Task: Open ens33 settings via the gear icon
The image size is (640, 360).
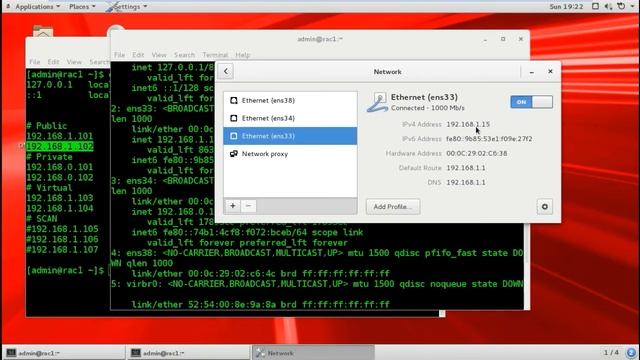Action: tap(544, 207)
